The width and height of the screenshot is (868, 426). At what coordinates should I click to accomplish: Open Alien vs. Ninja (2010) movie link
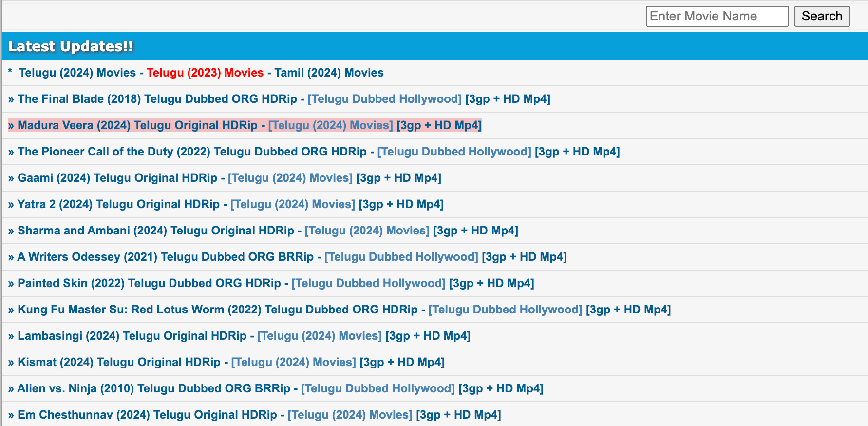[154, 388]
